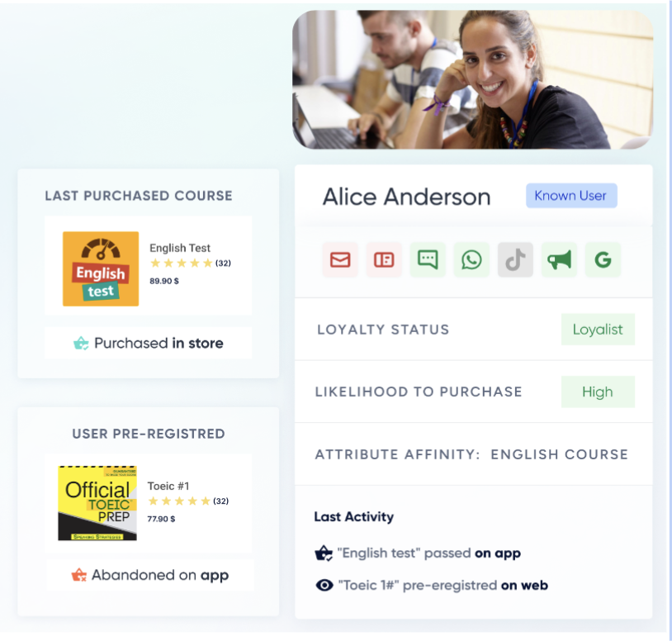Click the Toeic #1 course title
This screenshot has height=641, width=672.
coord(168,486)
